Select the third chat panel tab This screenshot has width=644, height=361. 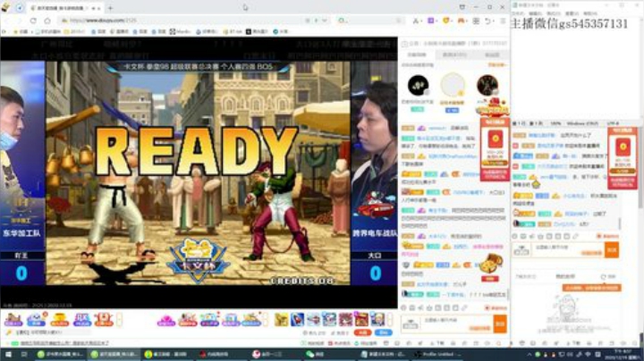point(492,55)
